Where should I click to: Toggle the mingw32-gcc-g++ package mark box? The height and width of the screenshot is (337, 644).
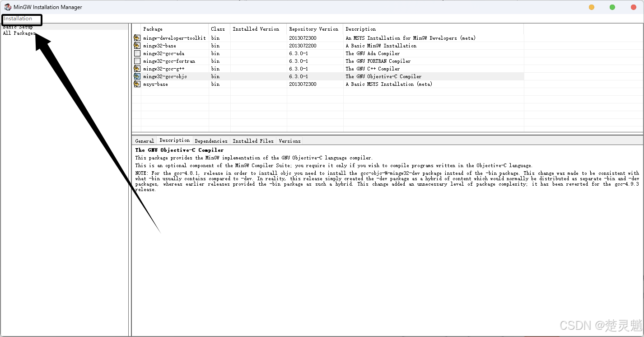tap(137, 69)
